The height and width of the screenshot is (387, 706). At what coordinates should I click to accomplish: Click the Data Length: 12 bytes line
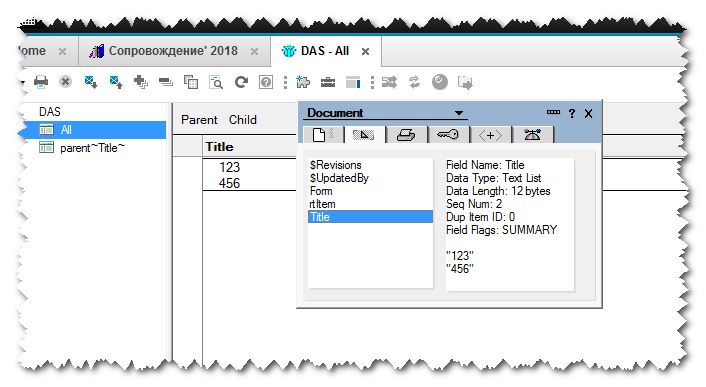click(498, 191)
